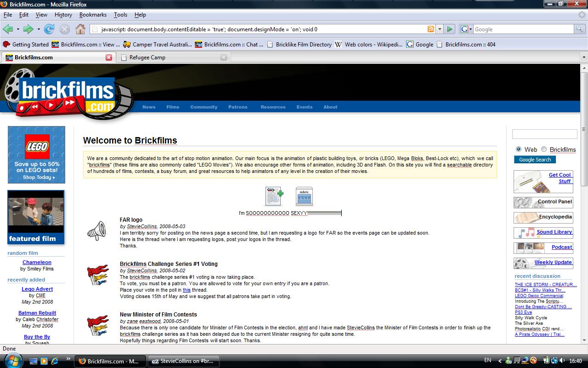
Task: Click the Google Search button
Action: [x=535, y=160]
